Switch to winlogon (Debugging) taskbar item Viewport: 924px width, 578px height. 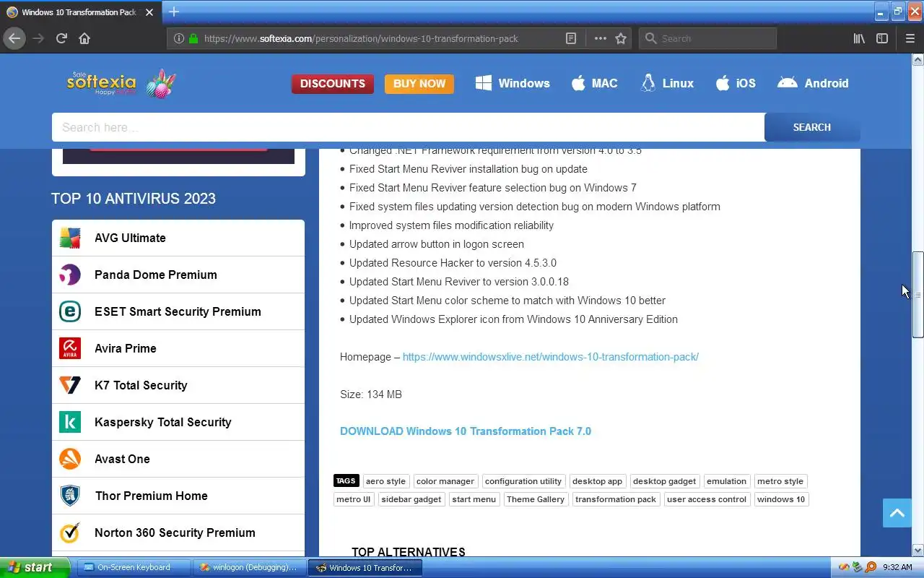250,567
